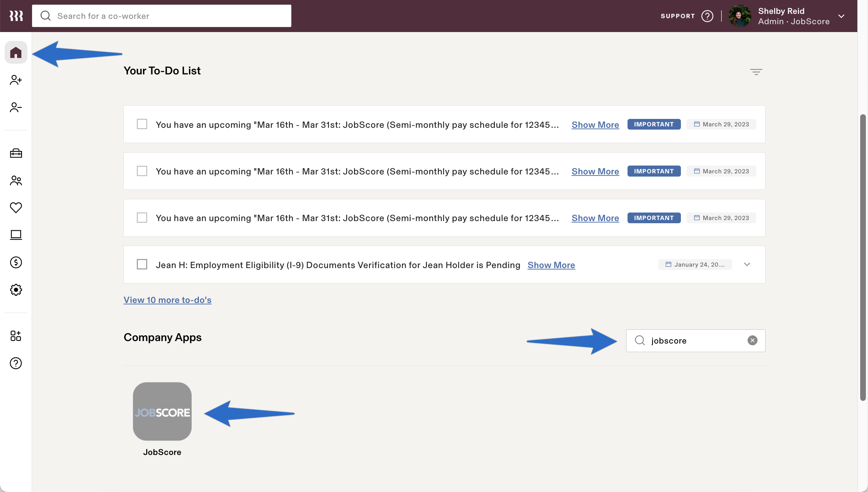Click March 29, 2023 date on second to-do
This screenshot has width=868, height=492.
[x=721, y=171]
